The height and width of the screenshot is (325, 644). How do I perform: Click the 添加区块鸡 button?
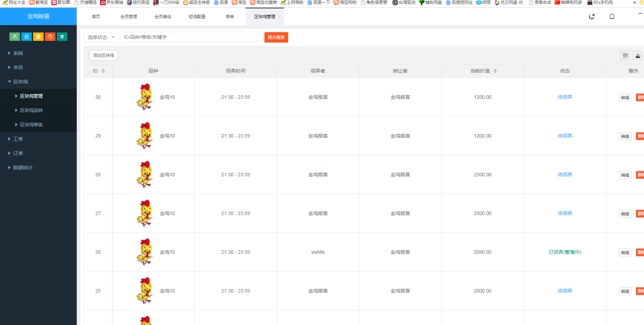click(104, 55)
